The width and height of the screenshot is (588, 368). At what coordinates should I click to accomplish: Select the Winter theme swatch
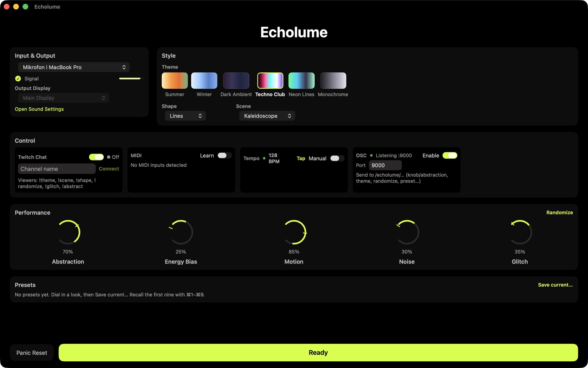(204, 81)
